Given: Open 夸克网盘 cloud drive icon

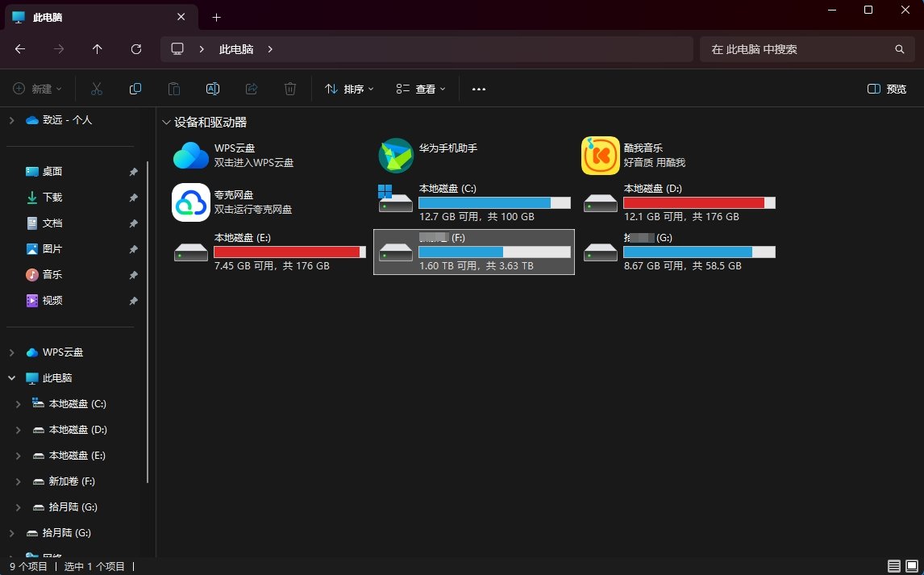Looking at the screenshot, I should tap(191, 202).
